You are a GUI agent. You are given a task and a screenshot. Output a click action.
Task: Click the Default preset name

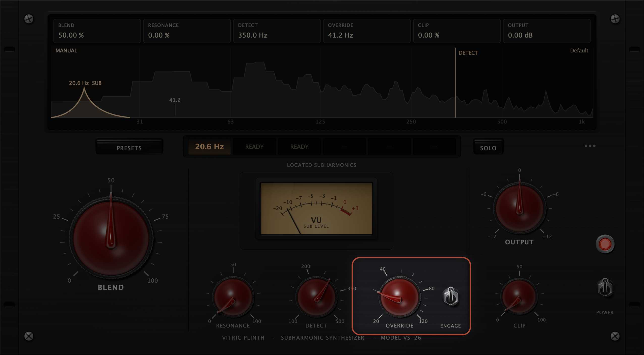click(x=579, y=50)
